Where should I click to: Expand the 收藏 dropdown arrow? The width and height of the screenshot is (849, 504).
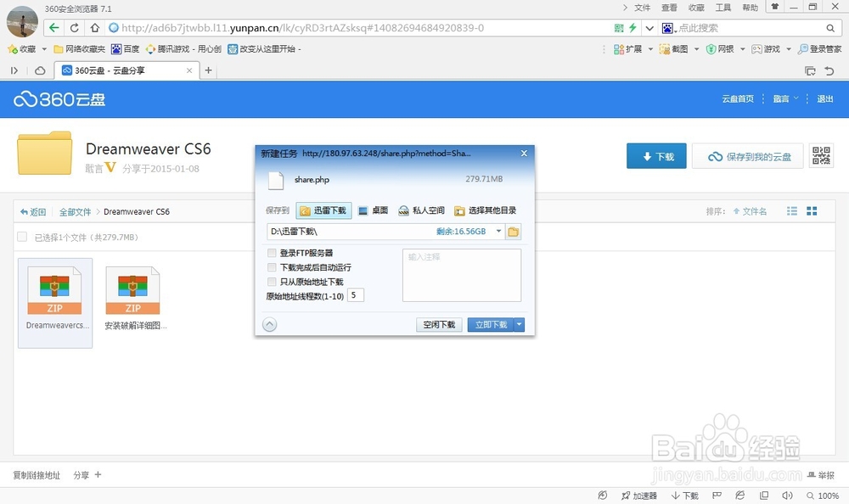(44, 49)
